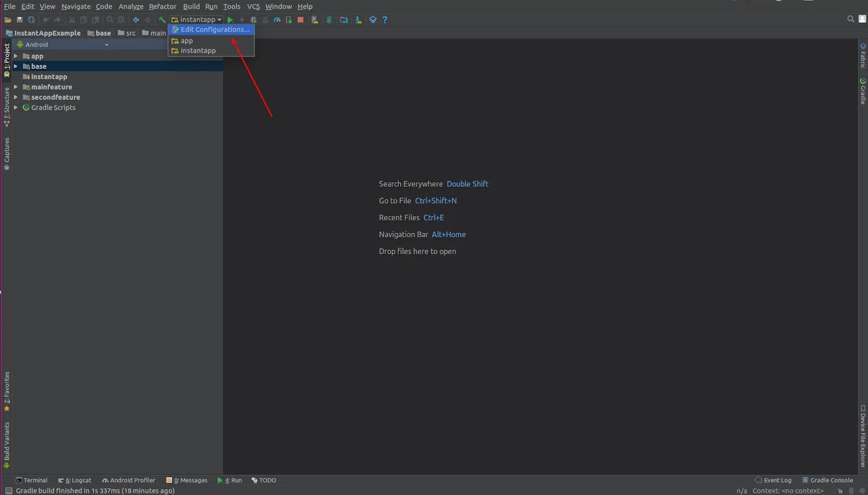Select Edit Configurations menu entry
The image size is (868, 495).
[x=214, y=30]
